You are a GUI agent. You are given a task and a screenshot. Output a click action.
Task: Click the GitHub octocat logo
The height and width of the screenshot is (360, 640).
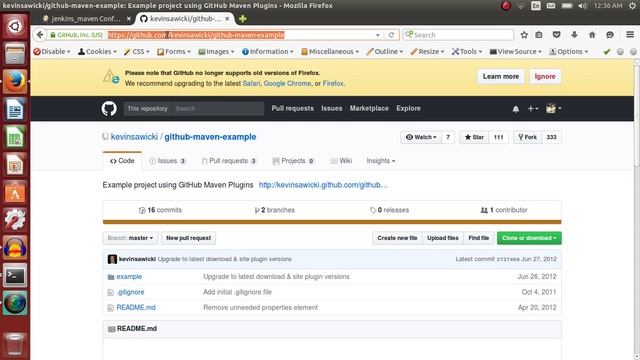(109, 109)
